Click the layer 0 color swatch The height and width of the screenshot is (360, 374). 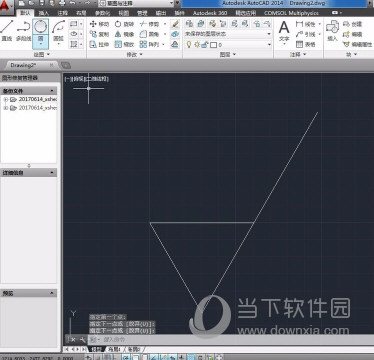pyautogui.click(x=213, y=45)
